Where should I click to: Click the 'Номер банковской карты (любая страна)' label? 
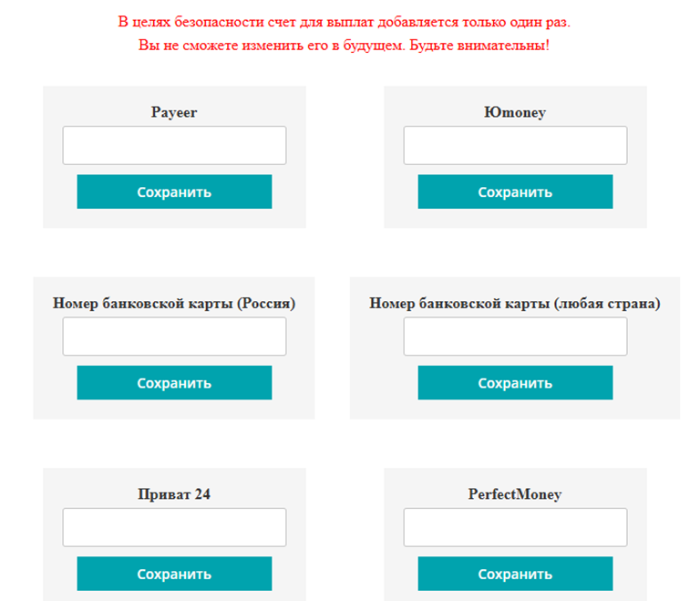(515, 303)
